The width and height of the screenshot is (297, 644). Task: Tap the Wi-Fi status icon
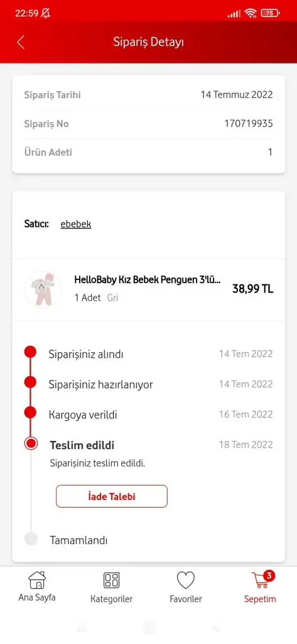(x=251, y=13)
